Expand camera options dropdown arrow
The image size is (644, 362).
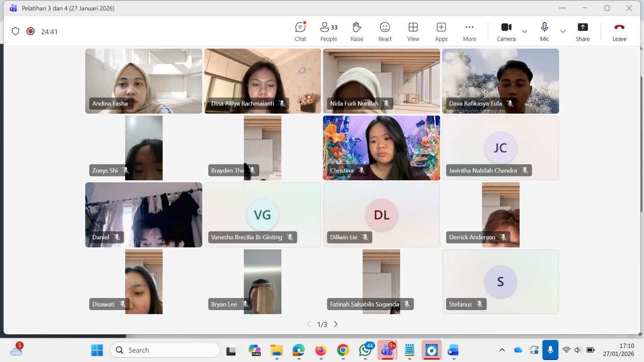point(524,31)
